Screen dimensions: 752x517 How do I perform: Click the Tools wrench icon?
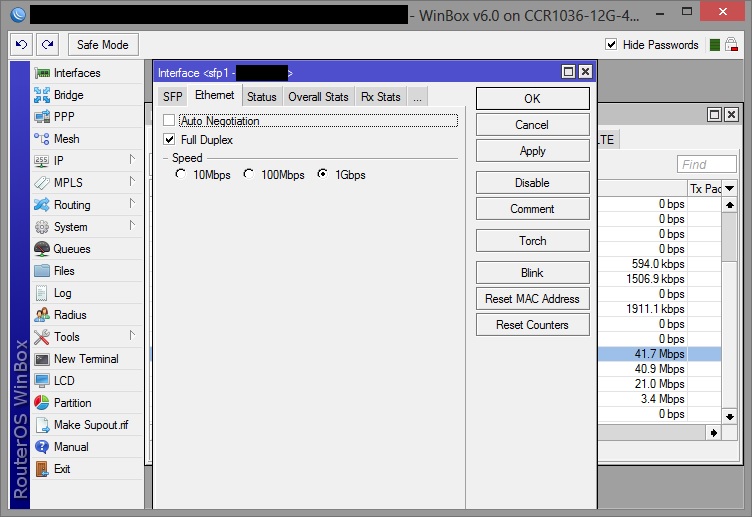[42, 337]
